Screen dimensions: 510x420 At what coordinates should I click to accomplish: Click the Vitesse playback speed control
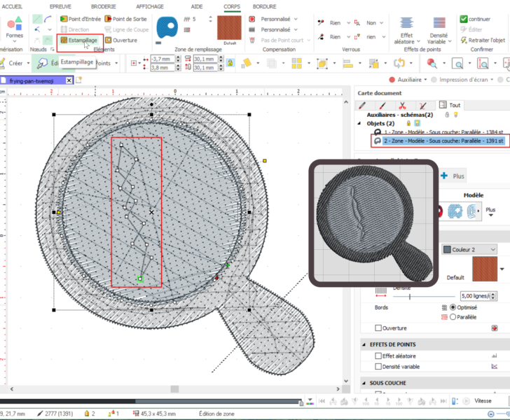tap(483, 401)
